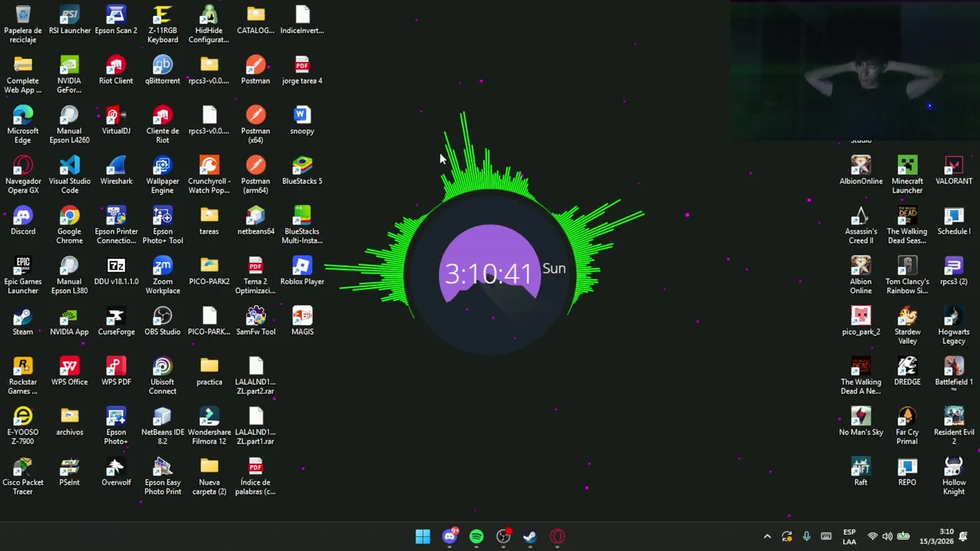Open Microsoft Edge shortcut
This screenshot has width=980, height=551.
click(x=23, y=125)
